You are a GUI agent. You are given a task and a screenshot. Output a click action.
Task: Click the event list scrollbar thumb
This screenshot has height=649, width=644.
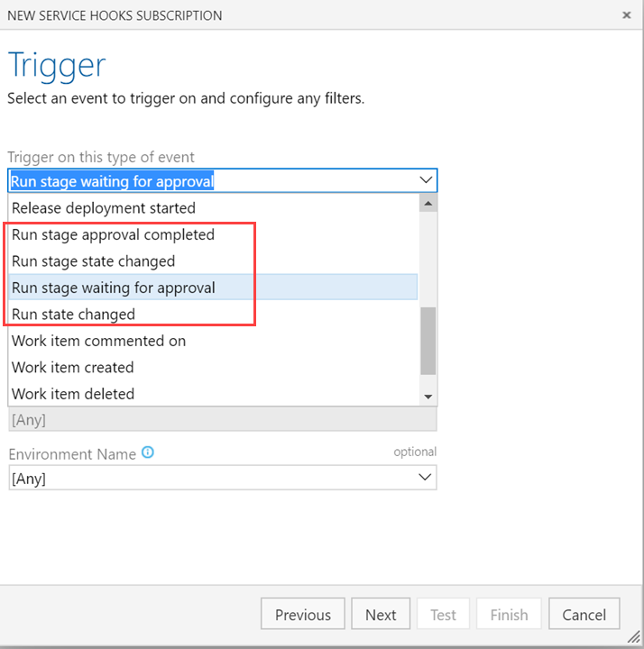428,341
